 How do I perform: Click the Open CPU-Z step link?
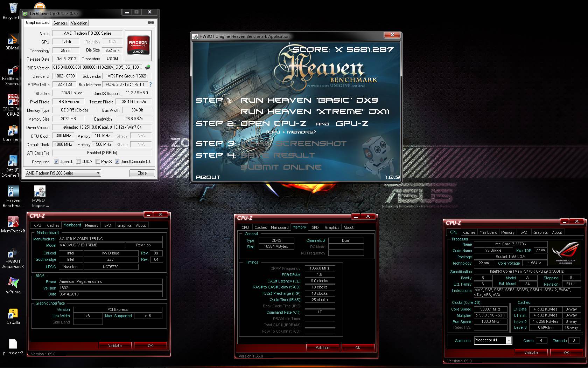273,124
